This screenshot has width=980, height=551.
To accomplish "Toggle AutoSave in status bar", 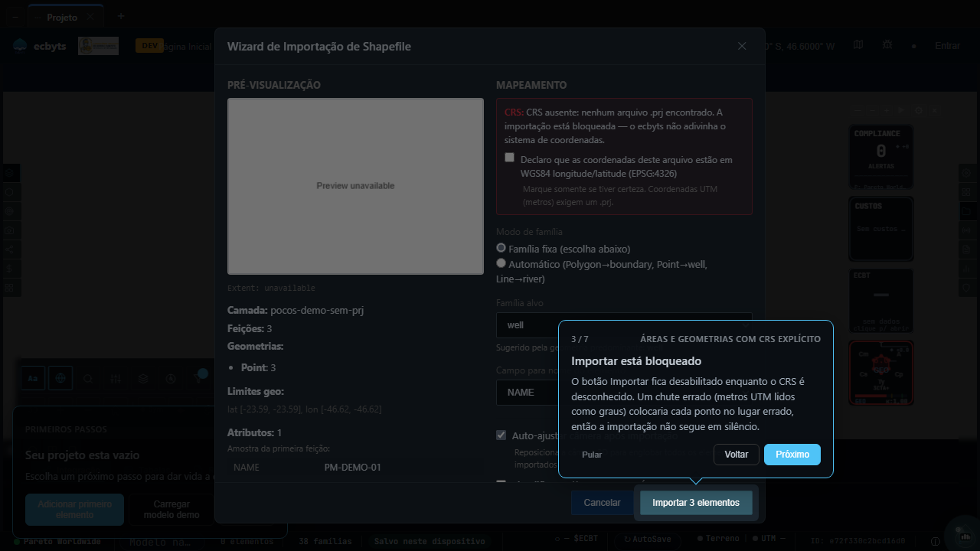I will (646, 539).
